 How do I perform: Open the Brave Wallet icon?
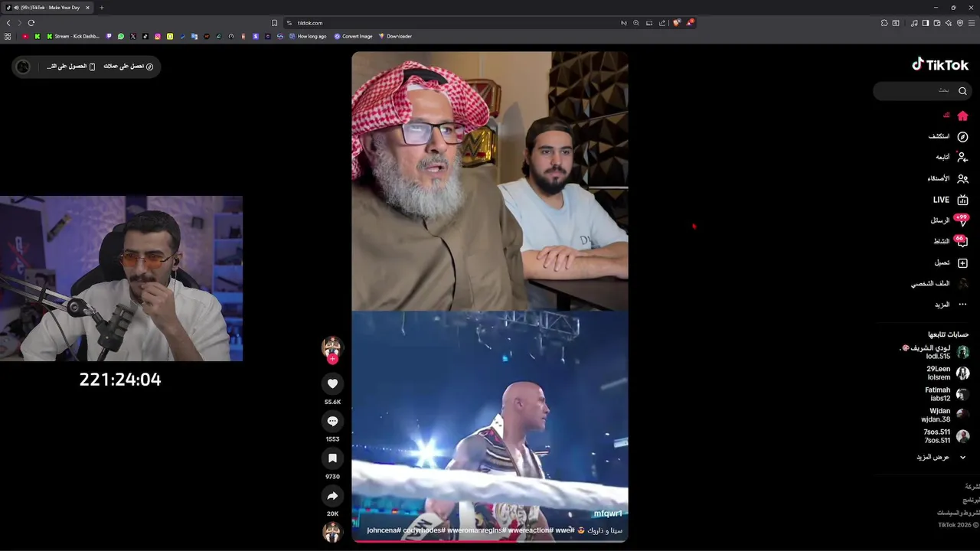937,23
